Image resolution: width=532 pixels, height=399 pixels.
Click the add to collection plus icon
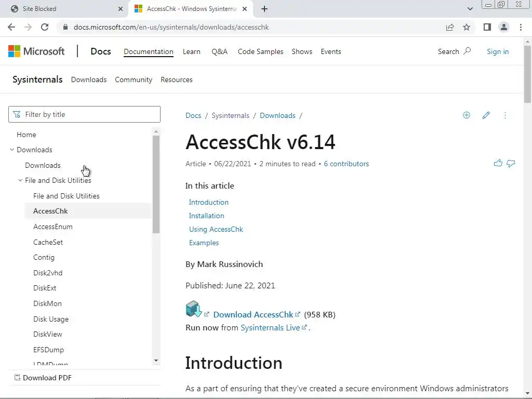[x=467, y=115]
